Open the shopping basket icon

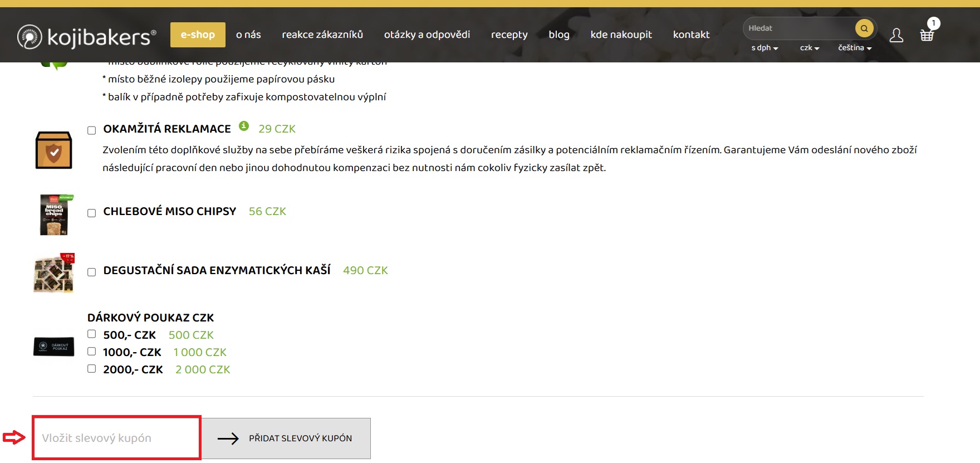[x=927, y=35]
